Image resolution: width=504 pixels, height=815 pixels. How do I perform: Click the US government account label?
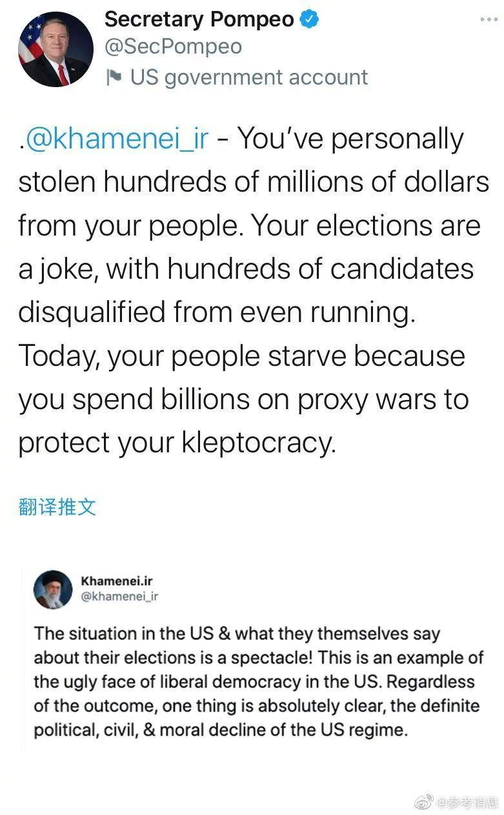[248, 77]
